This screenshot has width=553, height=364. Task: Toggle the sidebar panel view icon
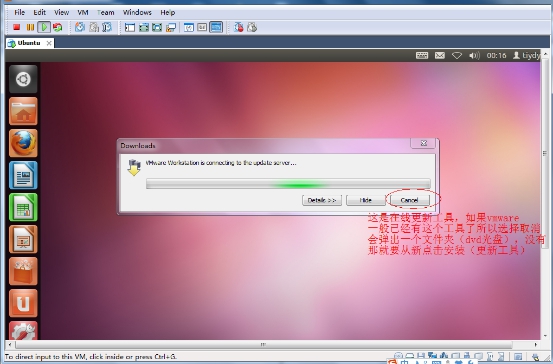[130, 27]
